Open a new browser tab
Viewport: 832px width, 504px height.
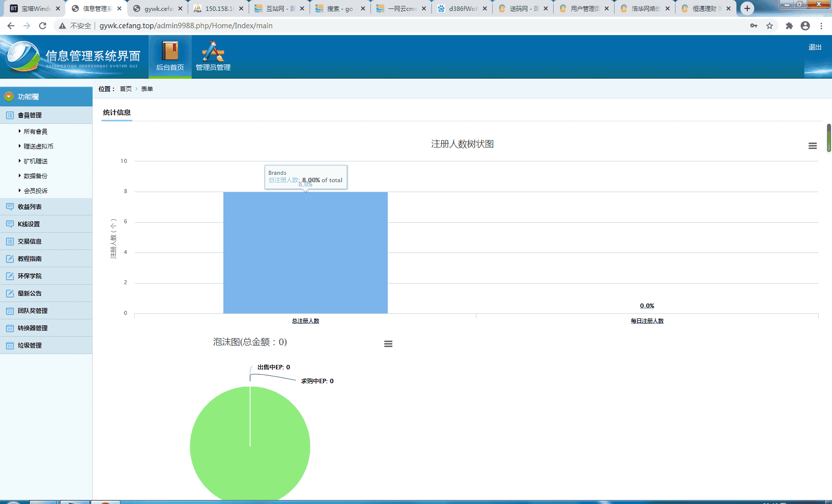(747, 8)
